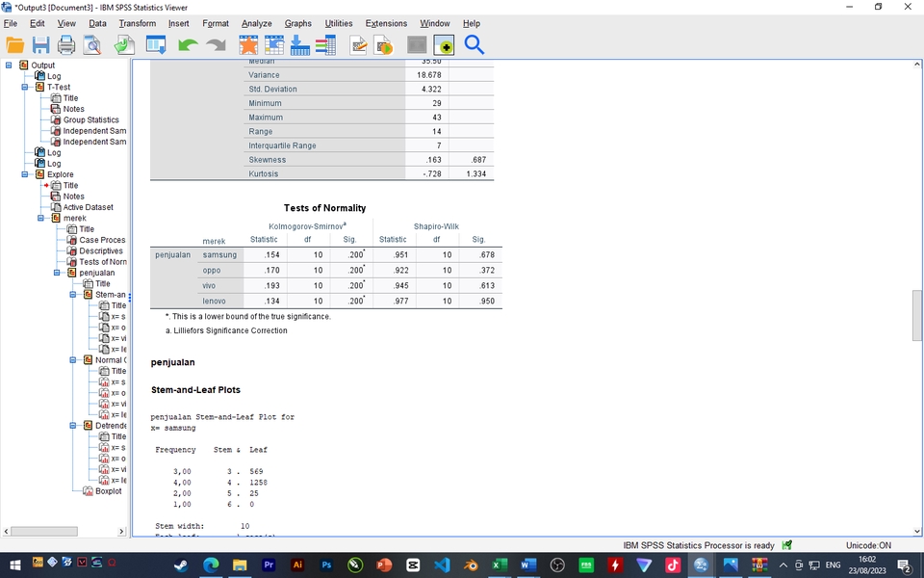
Task: Save the output document with the floppy disk icon
Action: coord(40,45)
